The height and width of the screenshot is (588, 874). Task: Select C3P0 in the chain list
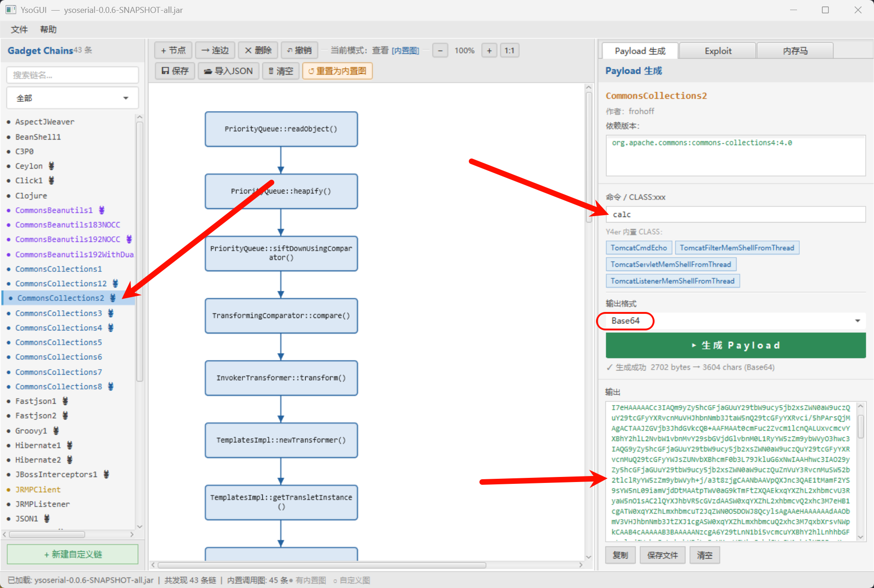(24, 151)
